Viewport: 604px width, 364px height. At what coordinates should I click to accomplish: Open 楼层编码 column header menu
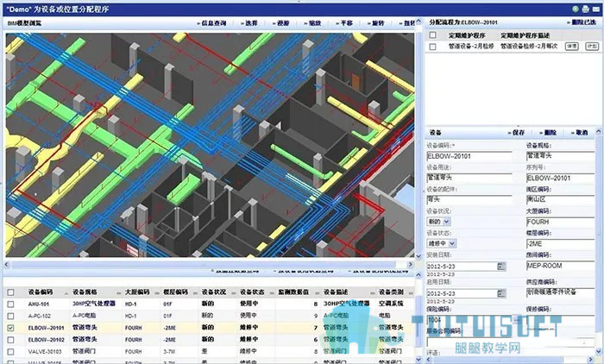195,293
